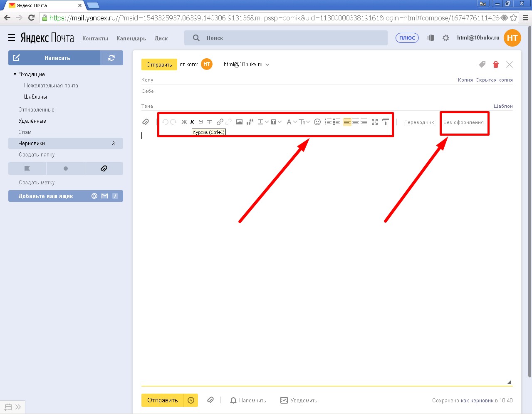Click Добавьте ваш ящик button
This screenshot has width=532, height=414.
tap(66, 196)
